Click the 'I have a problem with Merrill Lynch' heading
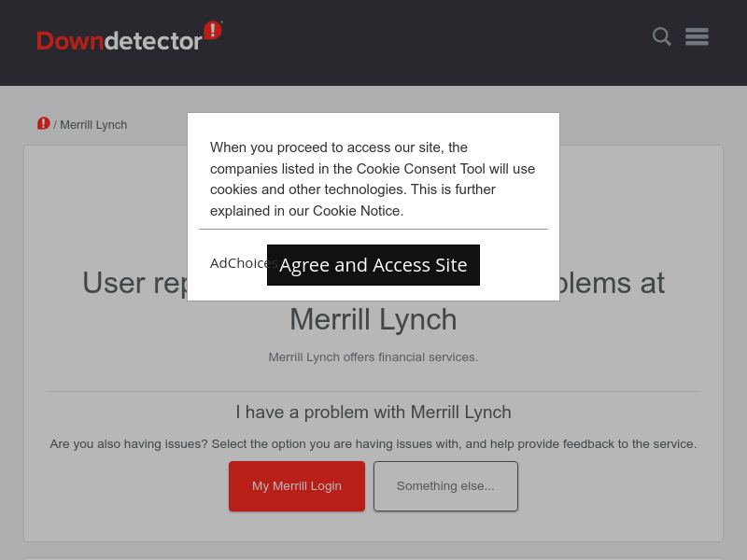Screen dimensions: 747x560 373,412
